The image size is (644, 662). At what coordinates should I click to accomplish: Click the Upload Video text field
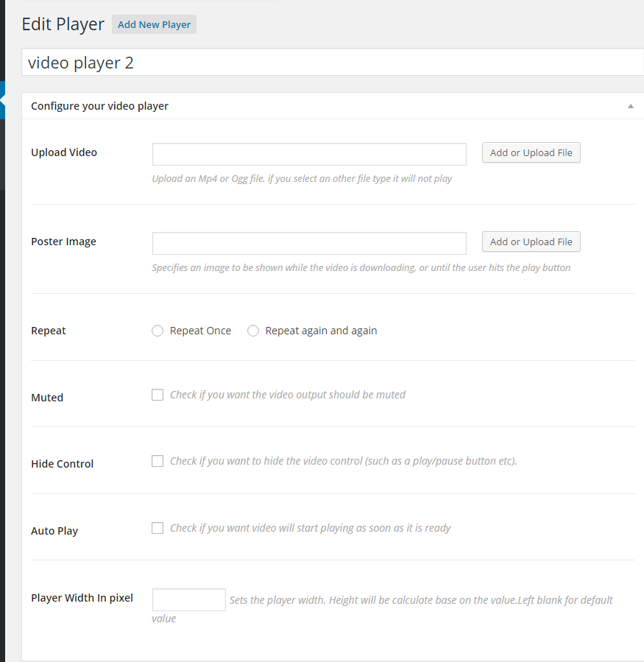click(309, 154)
